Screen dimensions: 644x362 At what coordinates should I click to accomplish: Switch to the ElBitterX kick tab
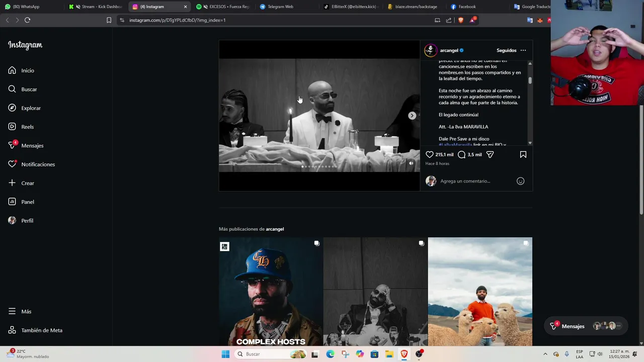(x=350, y=7)
